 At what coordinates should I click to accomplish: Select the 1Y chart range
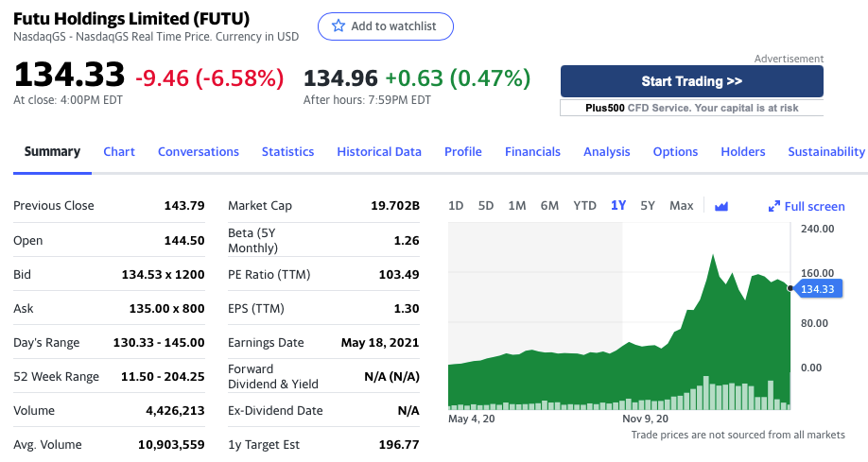618,206
